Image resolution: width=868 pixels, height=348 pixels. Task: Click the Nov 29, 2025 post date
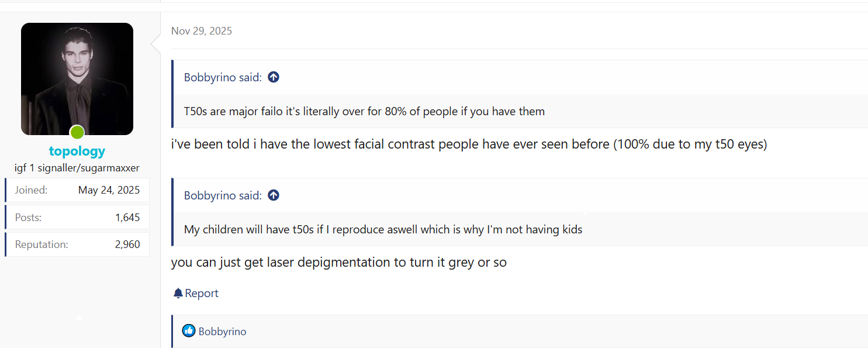coord(202,31)
